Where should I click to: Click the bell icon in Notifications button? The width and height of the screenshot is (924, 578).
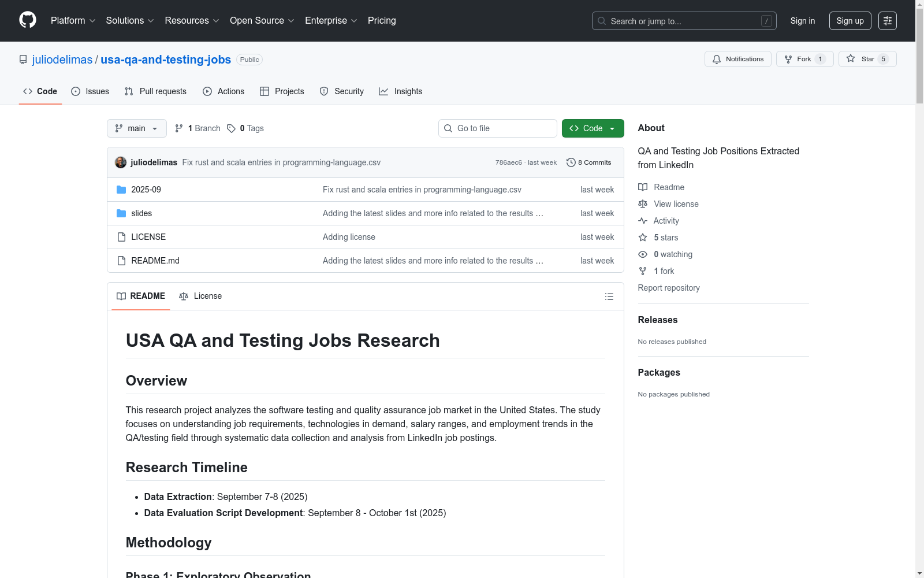(x=717, y=59)
